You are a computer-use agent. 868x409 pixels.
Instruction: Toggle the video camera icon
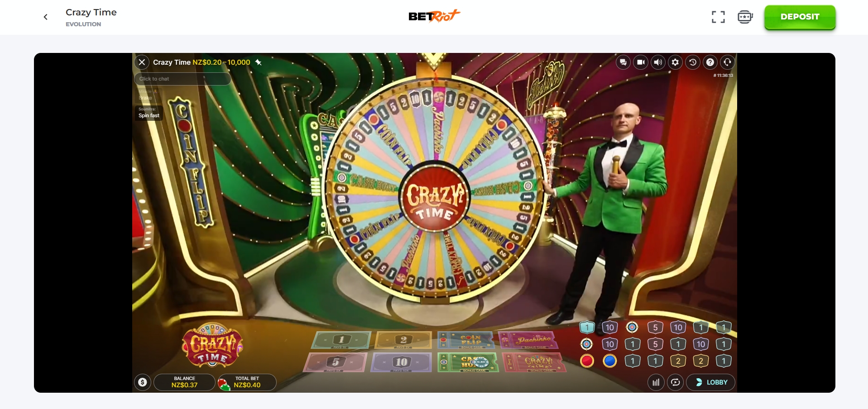pos(641,62)
